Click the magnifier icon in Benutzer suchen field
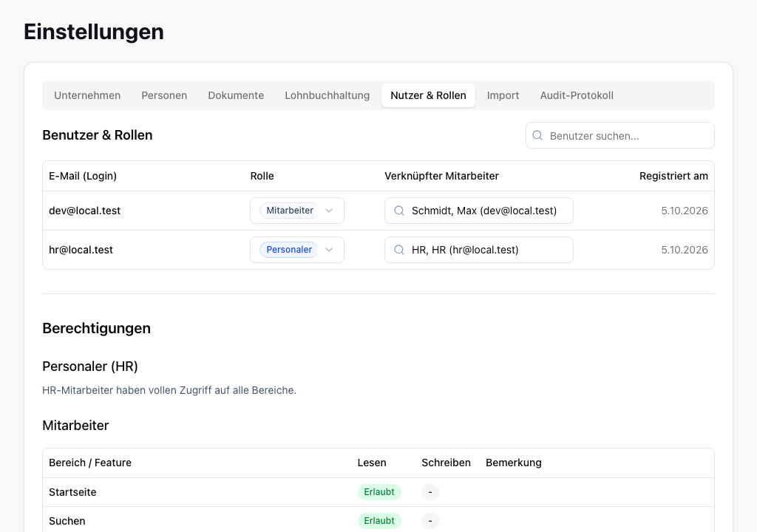 pyautogui.click(x=537, y=136)
